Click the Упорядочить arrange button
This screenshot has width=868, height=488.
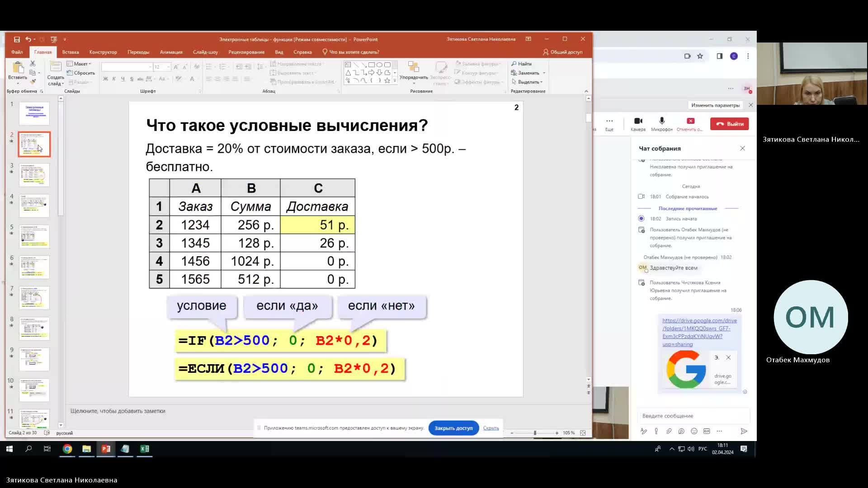[x=414, y=72]
